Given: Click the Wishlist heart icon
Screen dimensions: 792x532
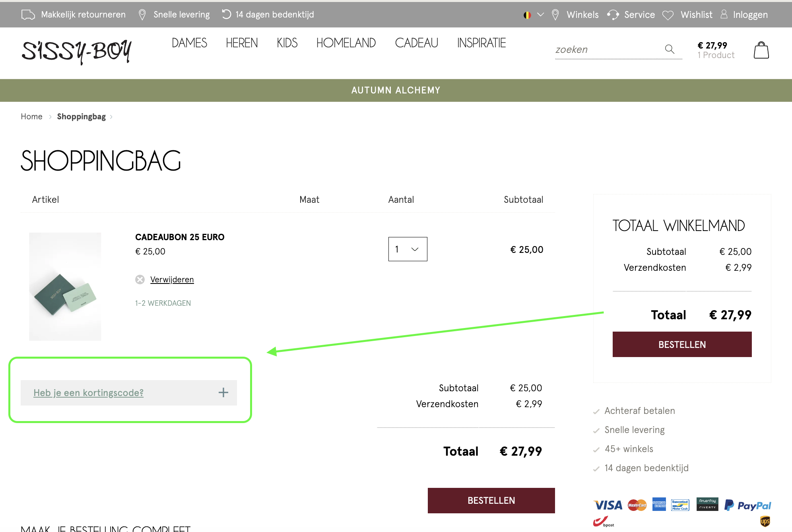Looking at the screenshot, I should [668, 15].
